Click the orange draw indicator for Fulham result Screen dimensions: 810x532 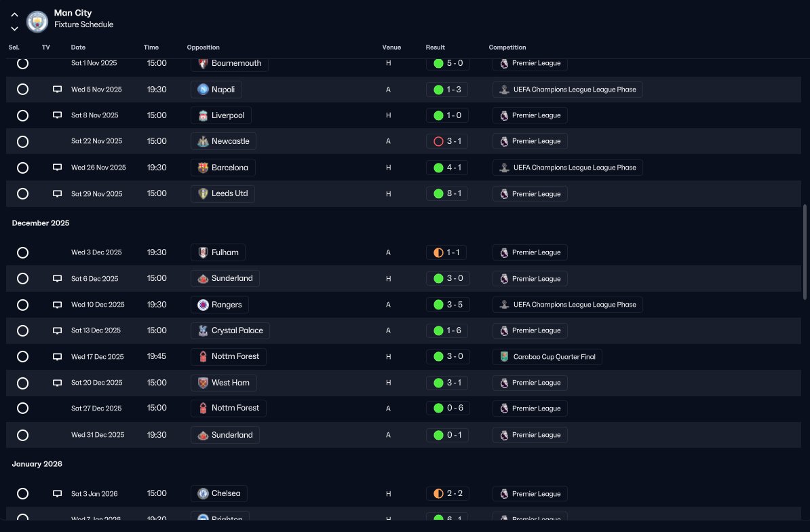[438, 252]
